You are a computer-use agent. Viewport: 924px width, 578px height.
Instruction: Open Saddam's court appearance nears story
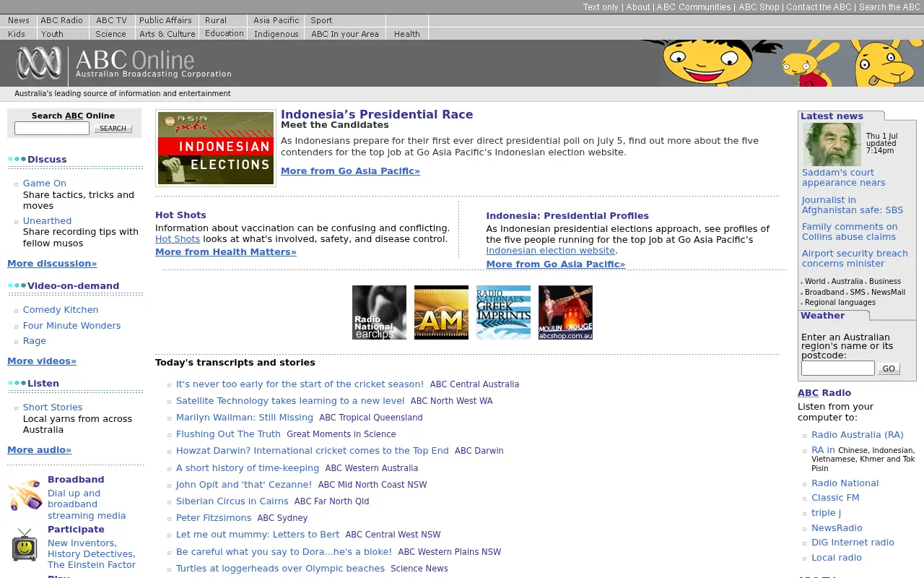point(844,178)
